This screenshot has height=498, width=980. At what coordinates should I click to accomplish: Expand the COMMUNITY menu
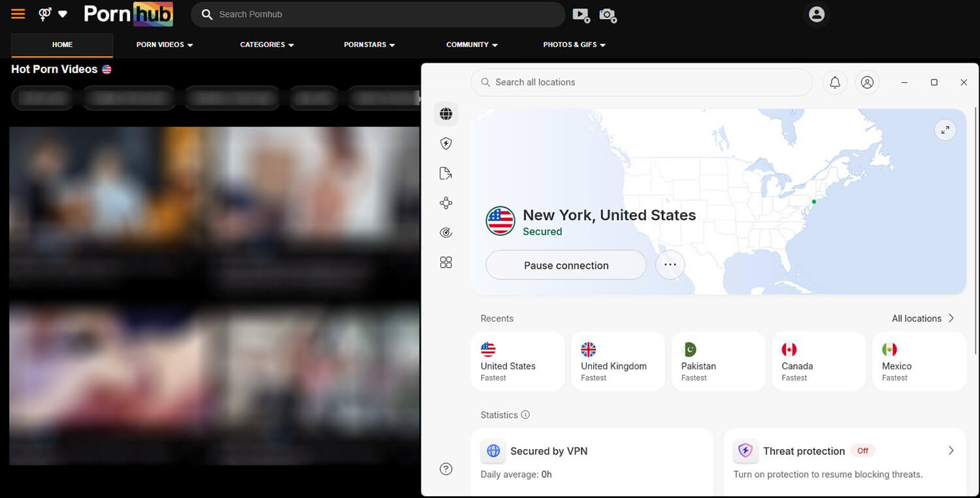(x=472, y=45)
